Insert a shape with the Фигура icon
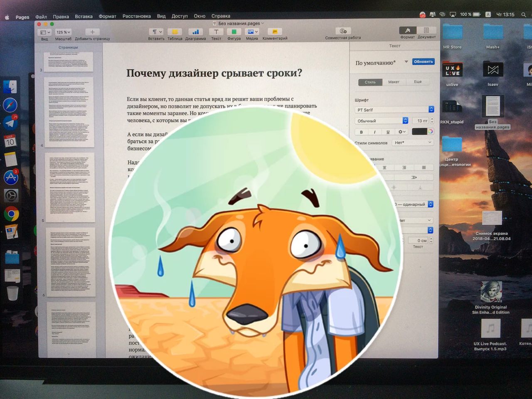The width and height of the screenshot is (532, 399). pos(234,32)
